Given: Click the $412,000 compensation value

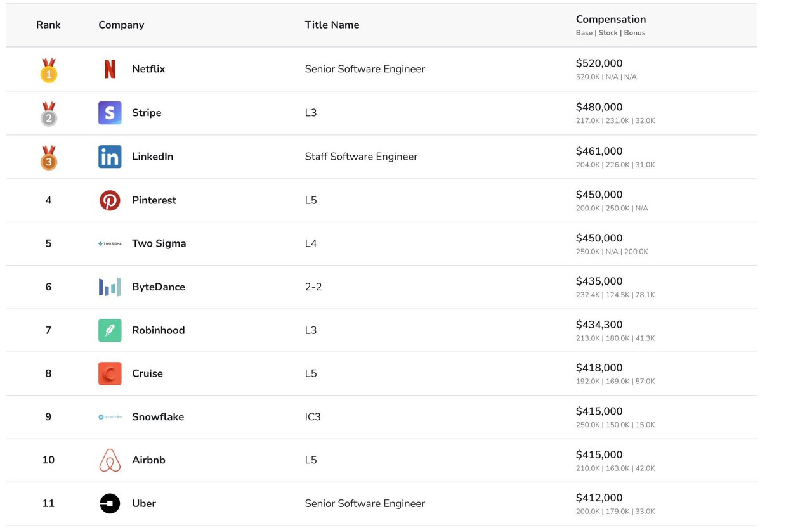Looking at the screenshot, I should point(599,498).
